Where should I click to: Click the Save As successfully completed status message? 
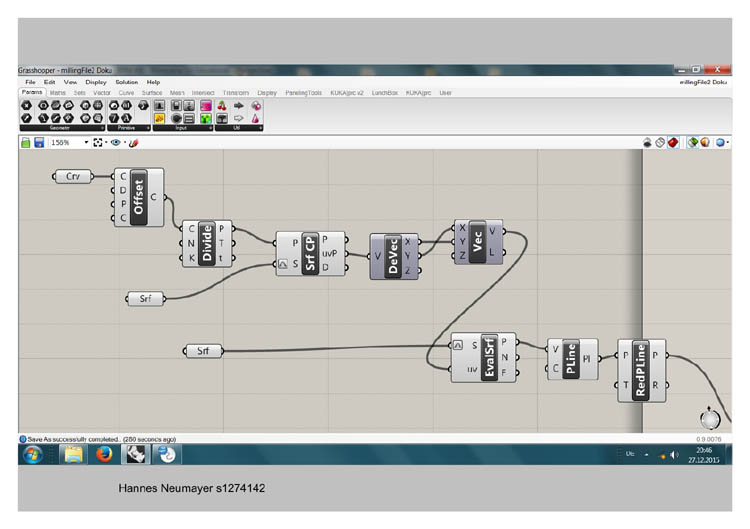(102, 439)
